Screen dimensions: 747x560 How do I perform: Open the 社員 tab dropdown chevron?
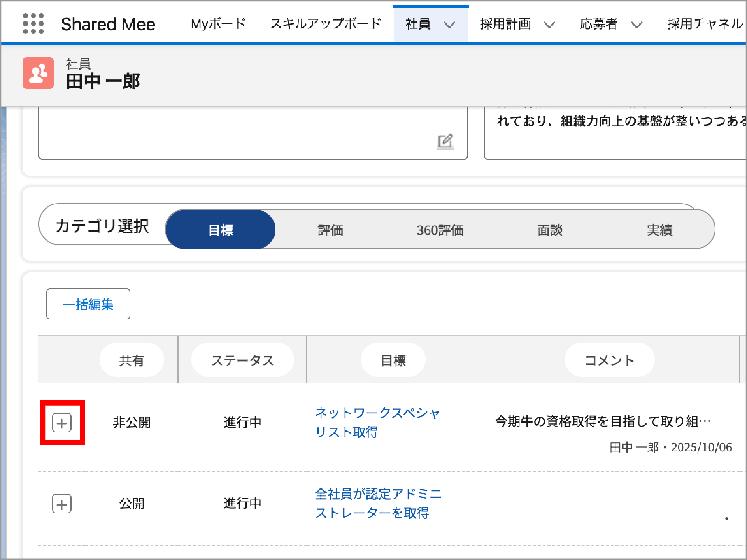pos(449,25)
